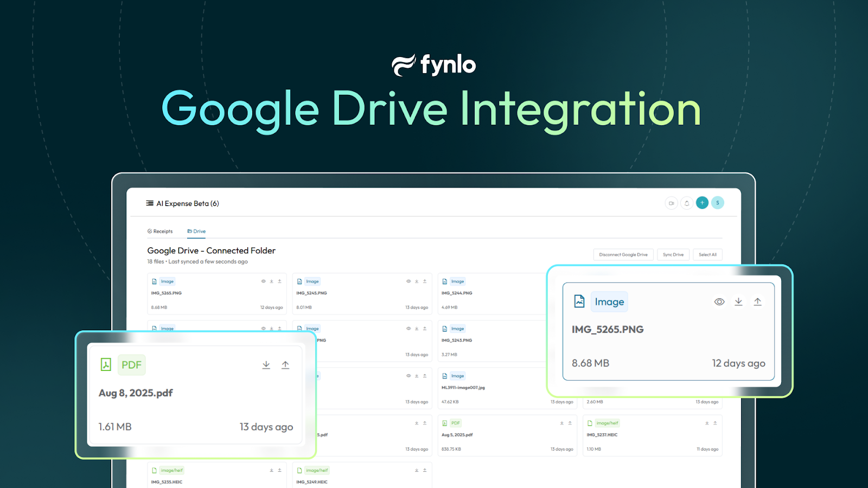This screenshot has width=868, height=488.
Task: Preview IMG_5265.PNG with the eye icon
Action: click(x=719, y=301)
